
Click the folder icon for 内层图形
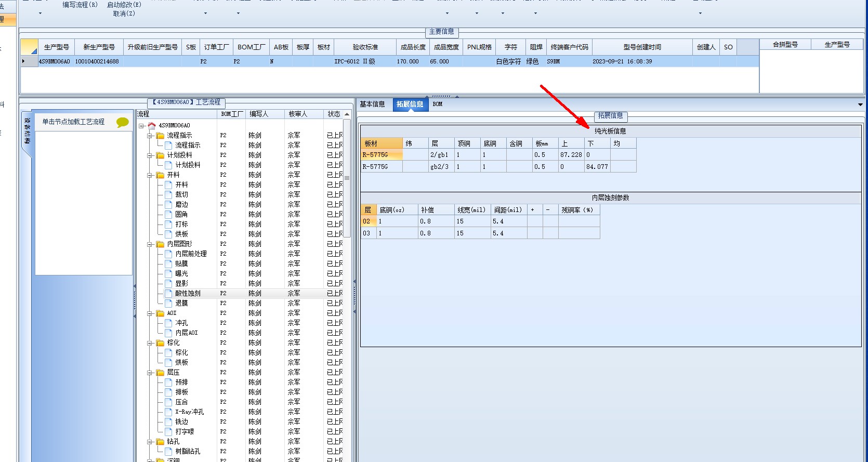[161, 244]
